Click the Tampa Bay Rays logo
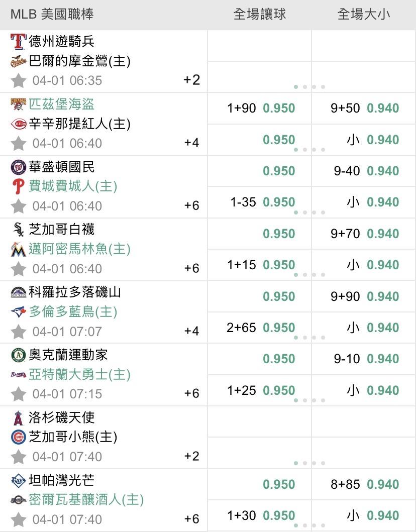The image size is (416, 532). [18, 481]
